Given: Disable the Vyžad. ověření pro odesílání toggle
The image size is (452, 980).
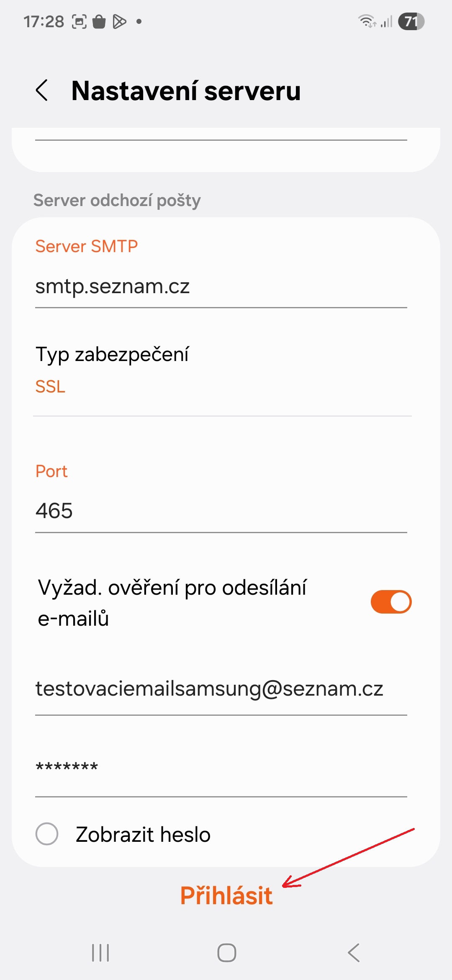Looking at the screenshot, I should click(391, 602).
